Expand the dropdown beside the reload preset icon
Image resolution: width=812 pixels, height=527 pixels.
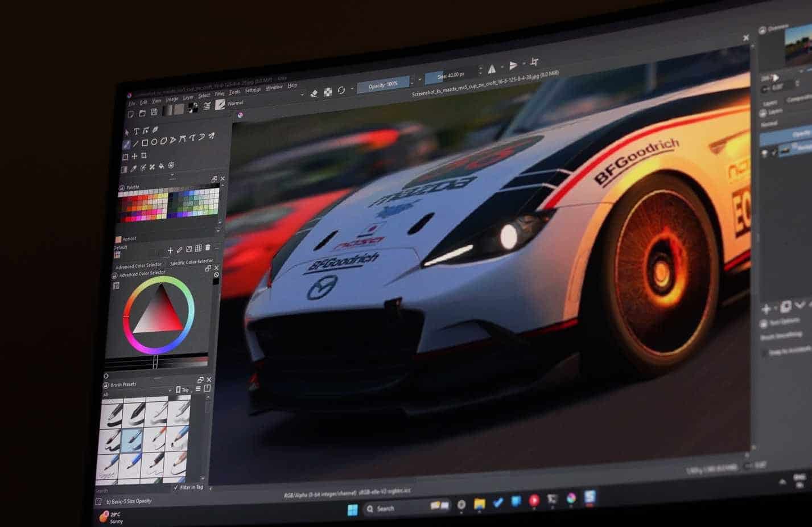(352, 89)
